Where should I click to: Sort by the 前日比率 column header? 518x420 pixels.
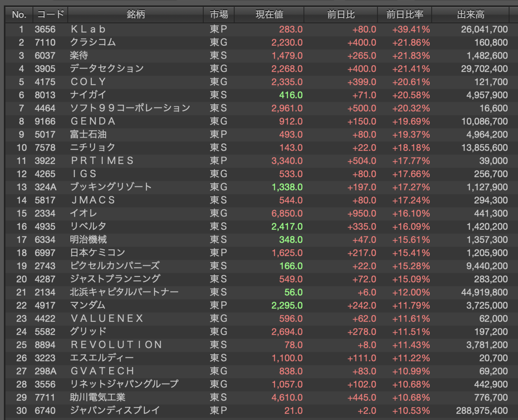[x=405, y=15]
